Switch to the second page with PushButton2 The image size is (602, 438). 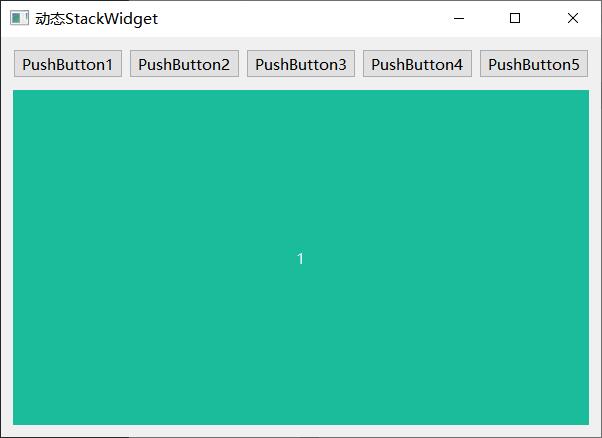184,64
